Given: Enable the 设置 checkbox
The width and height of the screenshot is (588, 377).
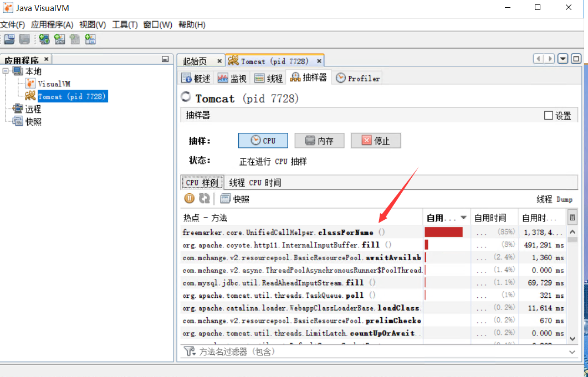Looking at the screenshot, I should [548, 115].
